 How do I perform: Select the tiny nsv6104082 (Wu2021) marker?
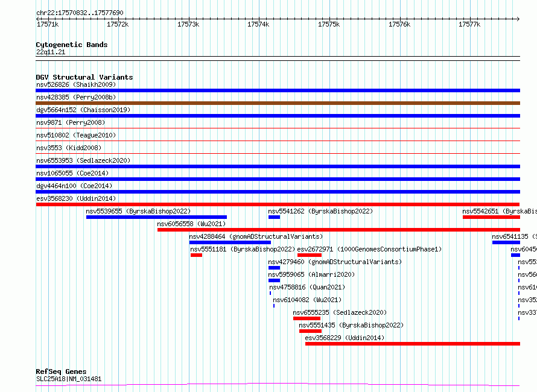point(274,306)
